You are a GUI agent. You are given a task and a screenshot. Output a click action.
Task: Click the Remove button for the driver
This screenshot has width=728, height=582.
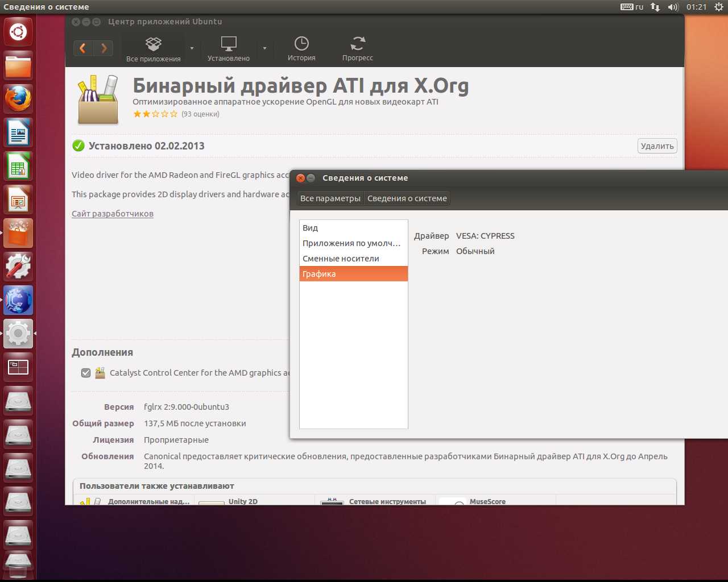(657, 146)
